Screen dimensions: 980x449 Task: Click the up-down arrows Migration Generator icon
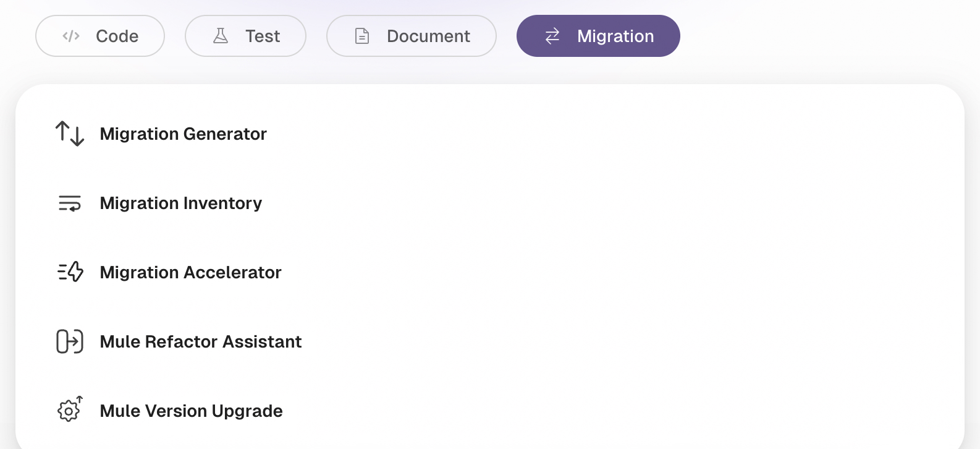[70, 134]
